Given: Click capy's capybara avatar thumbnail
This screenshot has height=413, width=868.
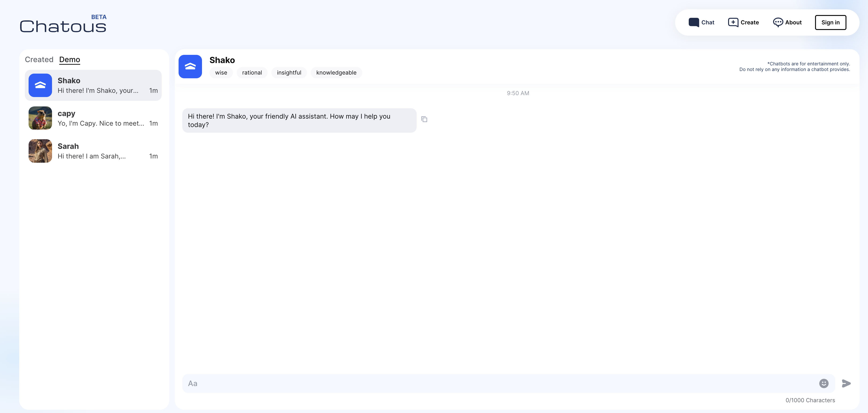Looking at the screenshot, I should pyautogui.click(x=40, y=118).
